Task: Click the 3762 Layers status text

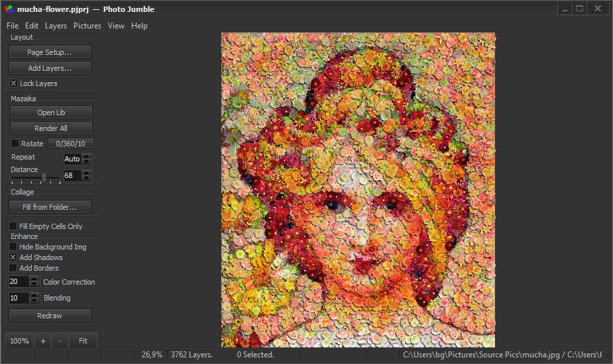Action: pos(192,355)
